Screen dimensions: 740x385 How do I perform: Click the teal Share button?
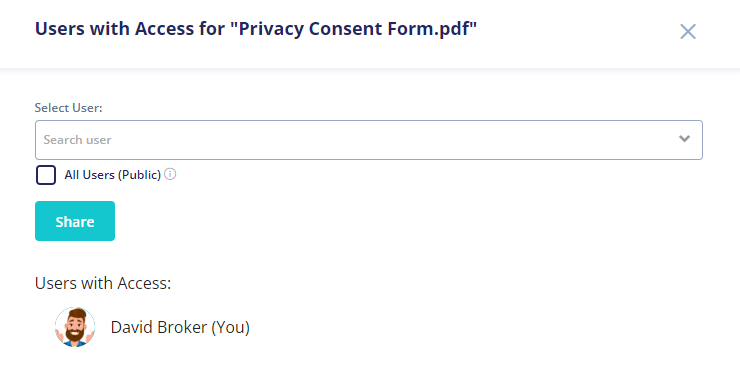click(x=75, y=221)
